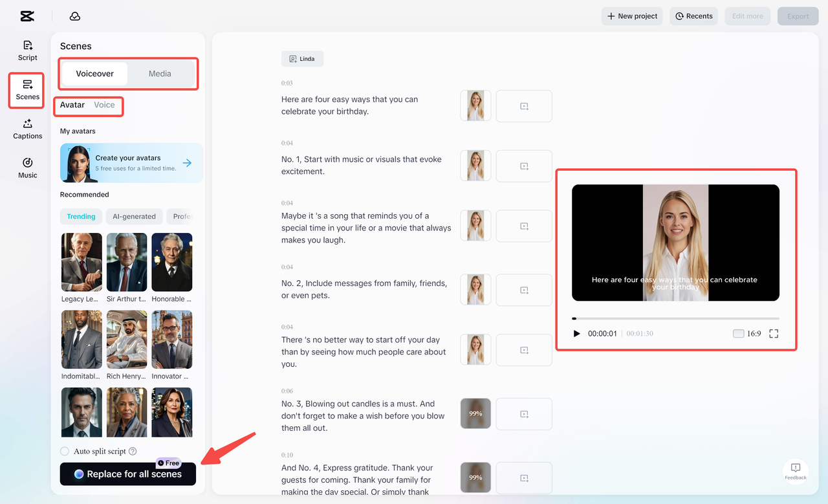Click the cloud upload status icon
The image size is (828, 504).
[x=74, y=16]
